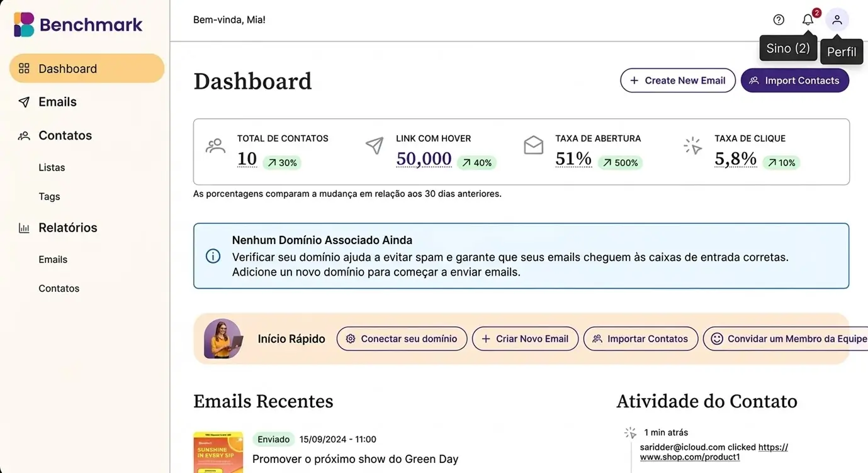Open Contatos under Relatórios

pos(59,288)
